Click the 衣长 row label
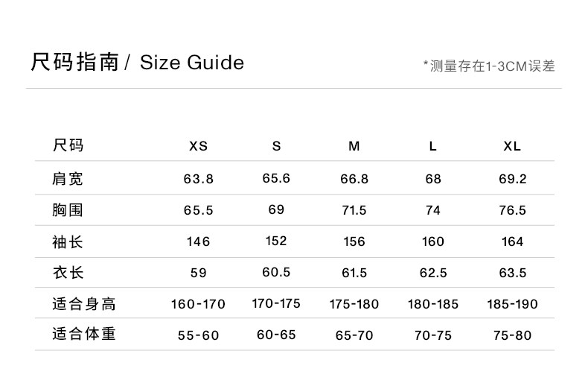Viewport: 588px width, 392px height. [68, 273]
